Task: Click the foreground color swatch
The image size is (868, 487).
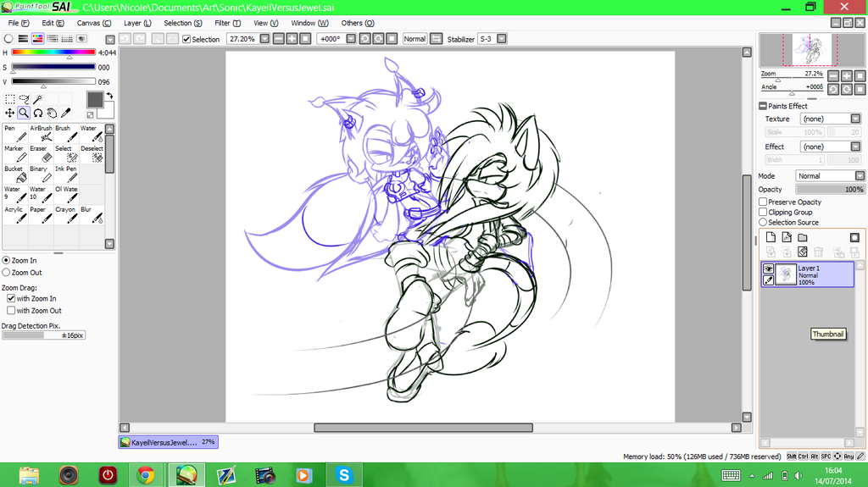Action: [x=95, y=100]
